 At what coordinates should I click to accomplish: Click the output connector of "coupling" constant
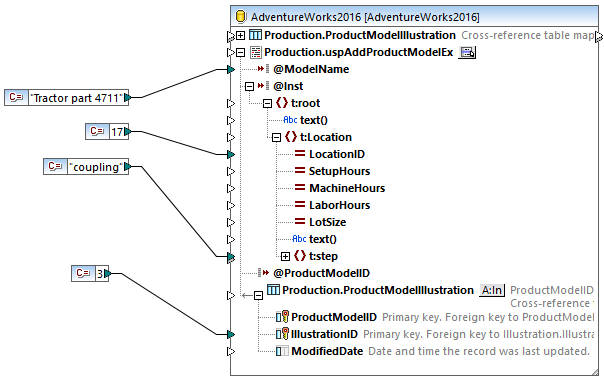pyautogui.click(x=128, y=166)
